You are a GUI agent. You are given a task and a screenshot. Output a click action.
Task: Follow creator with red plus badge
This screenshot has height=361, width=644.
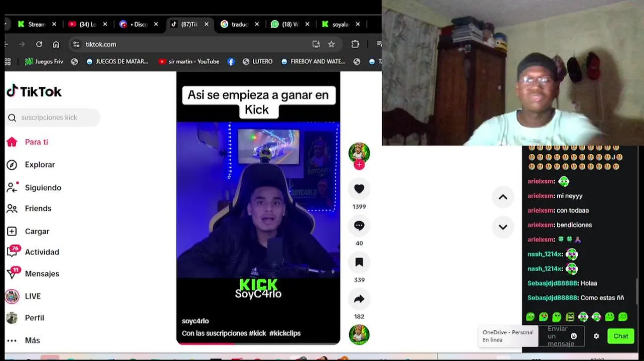pos(359,164)
